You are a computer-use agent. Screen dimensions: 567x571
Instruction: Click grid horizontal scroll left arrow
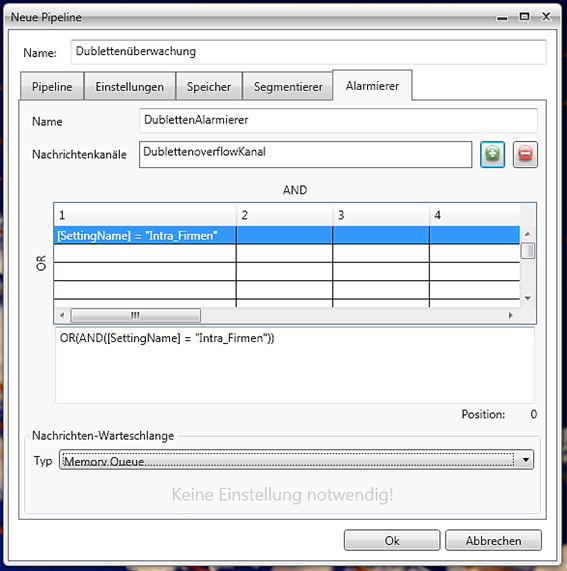pos(62,315)
